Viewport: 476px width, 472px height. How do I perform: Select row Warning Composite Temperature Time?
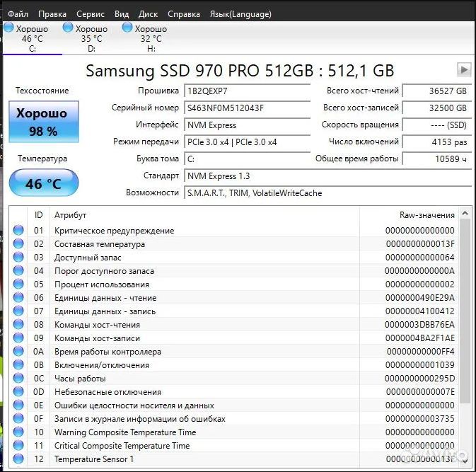point(234,432)
